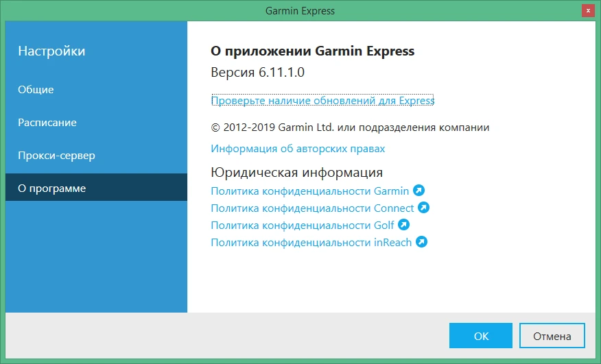
Task: Click the О приложении Garmin Express heading
Action: click(x=312, y=51)
